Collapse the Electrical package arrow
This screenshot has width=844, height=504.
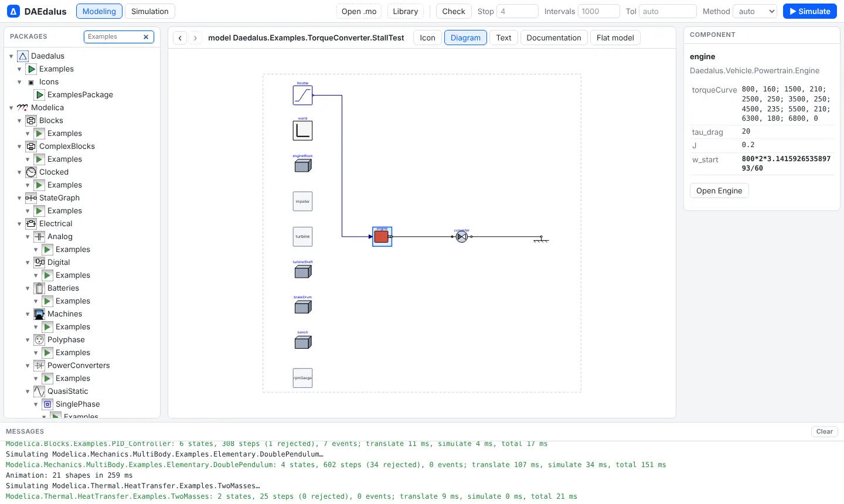(19, 224)
